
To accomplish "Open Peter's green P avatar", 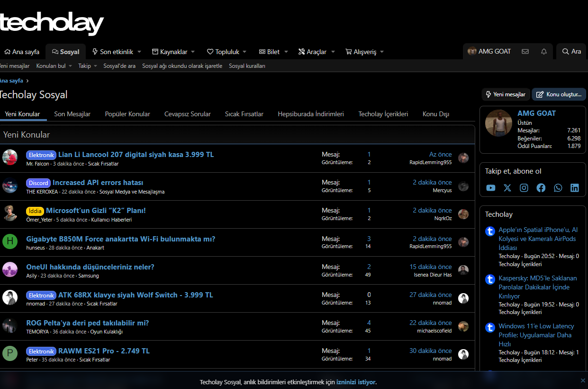I will tap(10, 353).
